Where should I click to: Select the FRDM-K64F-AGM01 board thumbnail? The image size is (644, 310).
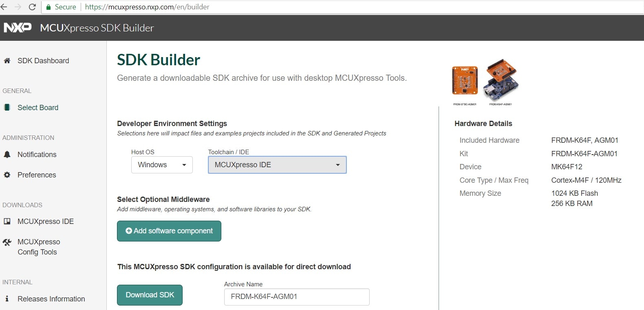501,81
